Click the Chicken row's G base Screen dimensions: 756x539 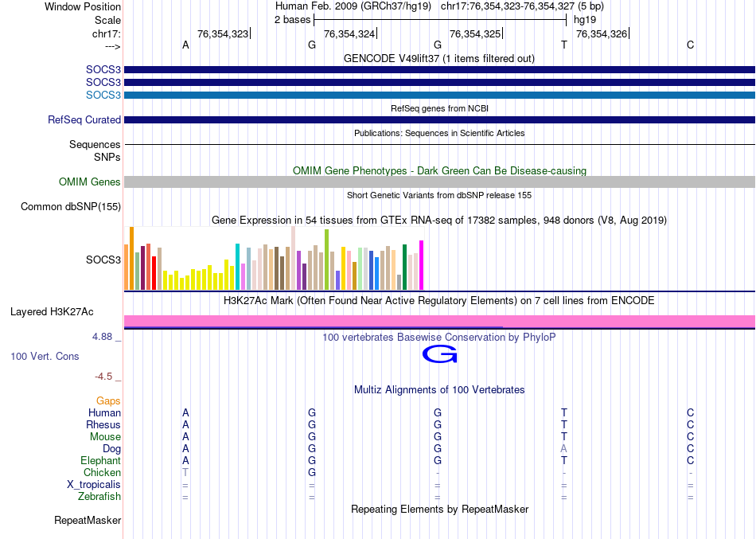click(312, 472)
